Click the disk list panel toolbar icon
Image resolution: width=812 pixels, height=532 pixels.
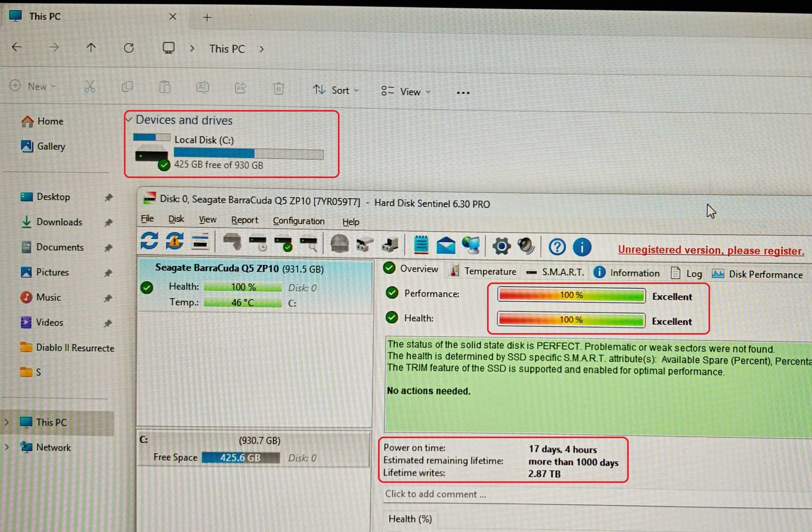click(200, 241)
